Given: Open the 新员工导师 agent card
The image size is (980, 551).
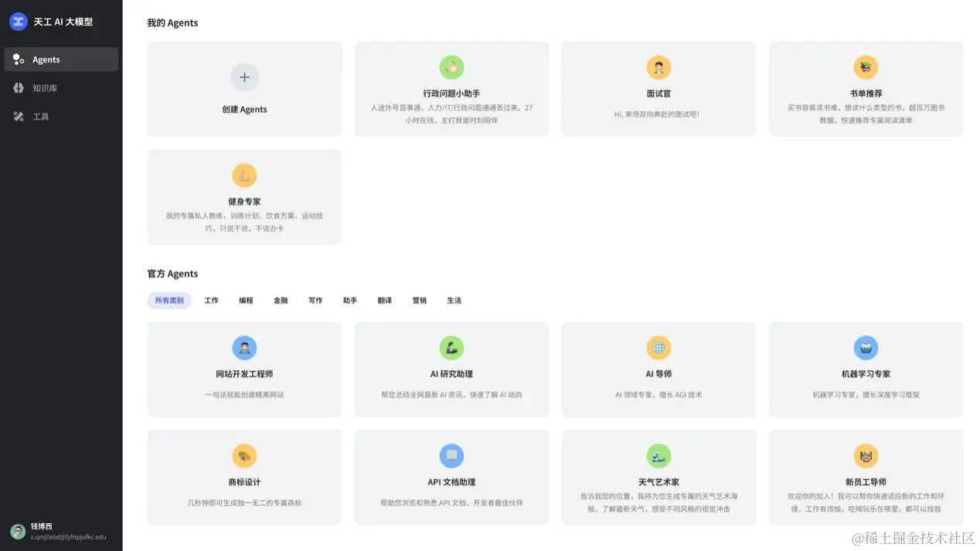Looking at the screenshot, I should point(866,478).
